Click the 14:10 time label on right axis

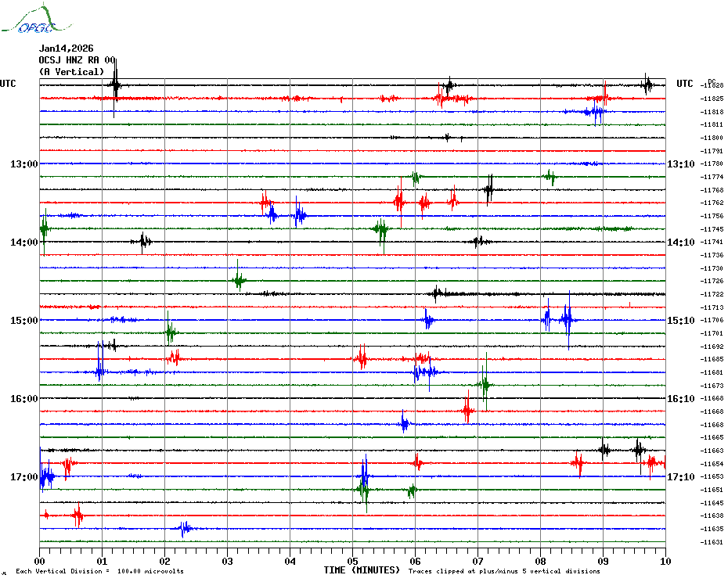[680, 242]
